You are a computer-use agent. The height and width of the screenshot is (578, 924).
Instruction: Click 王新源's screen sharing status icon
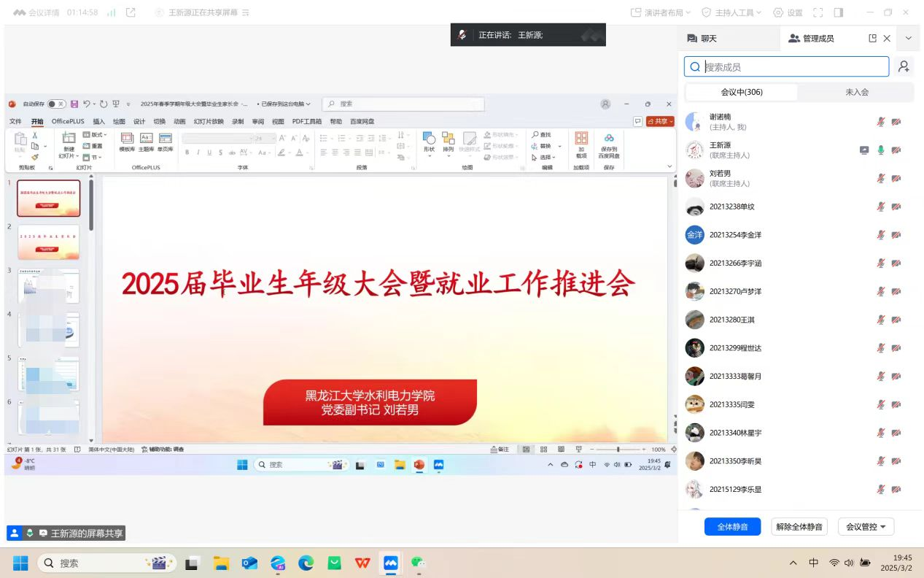click(864, 150)
